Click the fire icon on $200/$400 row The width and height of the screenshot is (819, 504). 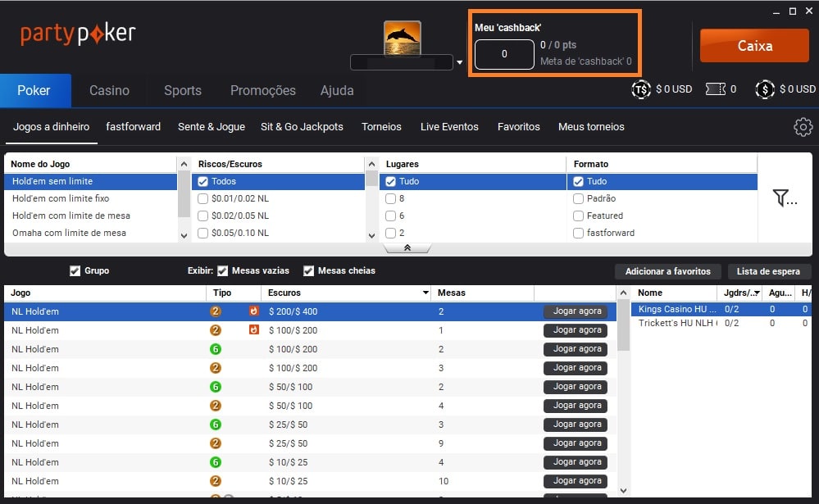pos(254,311)
